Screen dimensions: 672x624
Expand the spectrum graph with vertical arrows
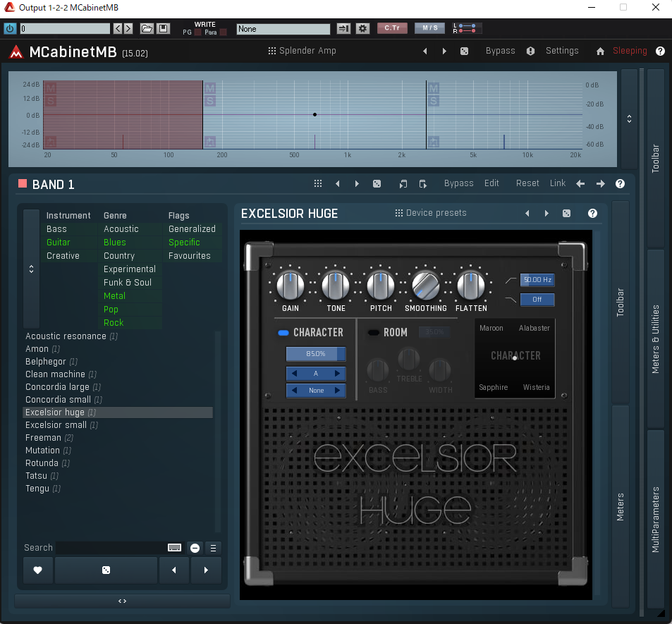pos(629,118)
